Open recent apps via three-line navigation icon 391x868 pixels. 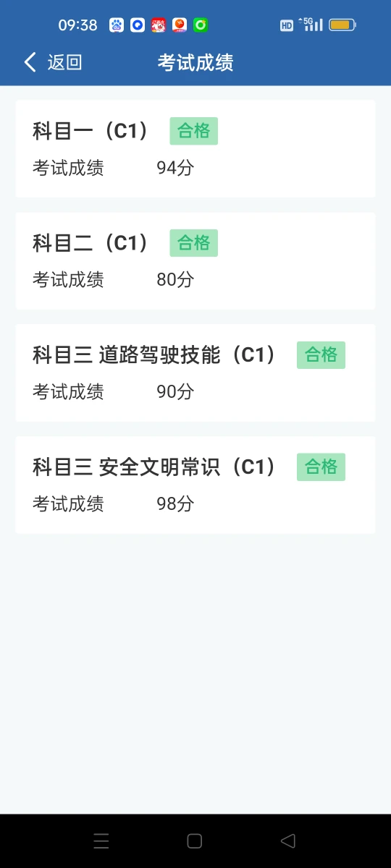pyautogui.click(x=101, y=841)
